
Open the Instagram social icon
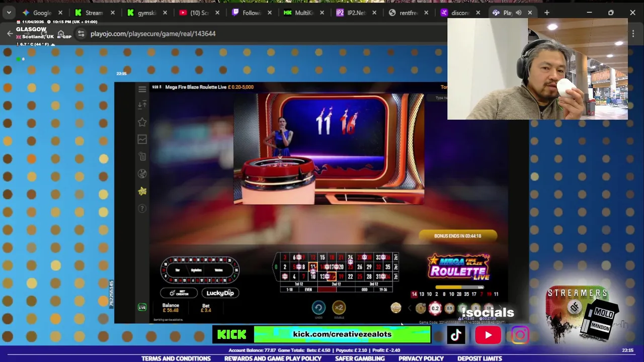click(x=520, y=335)
